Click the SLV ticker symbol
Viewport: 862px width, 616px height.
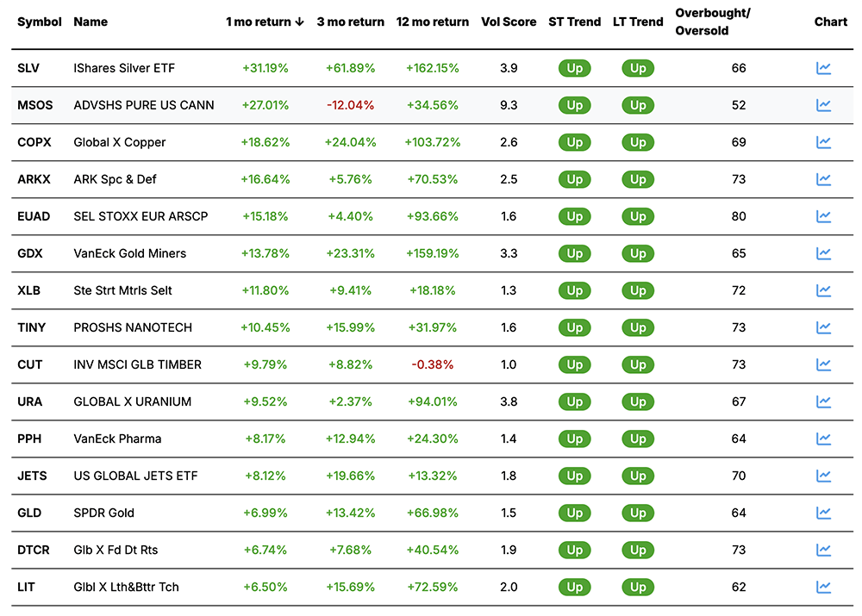coord(28,68)
